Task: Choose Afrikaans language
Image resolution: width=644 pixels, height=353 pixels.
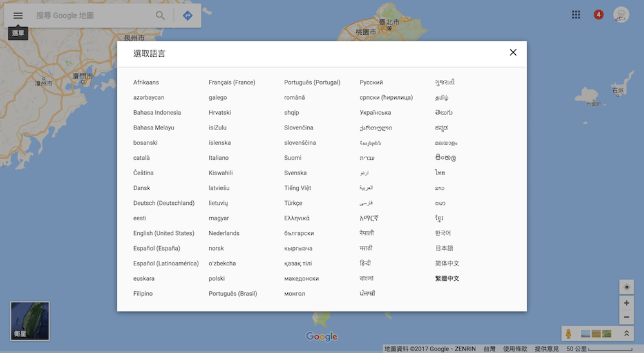Action: coord(146,82)
